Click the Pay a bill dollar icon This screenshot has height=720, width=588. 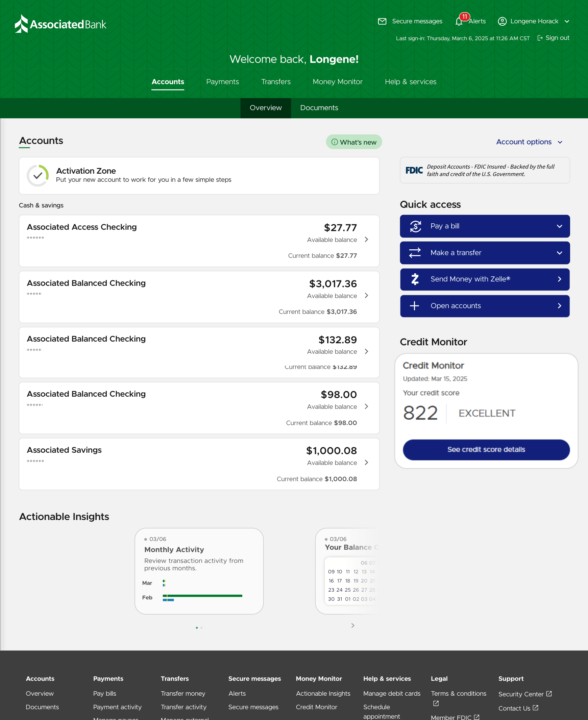click(x=415, y=226)
